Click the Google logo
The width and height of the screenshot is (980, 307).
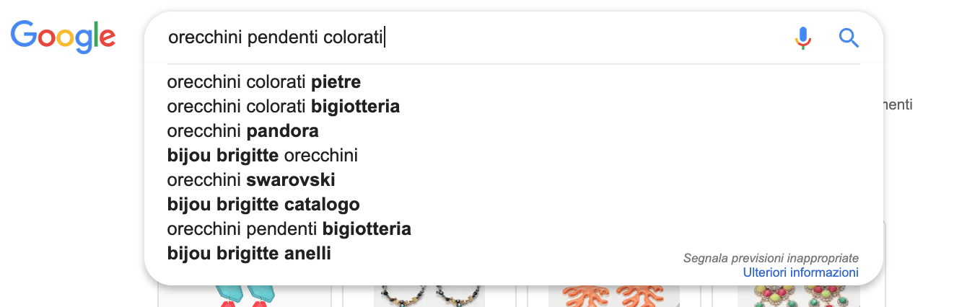pos(63,36)
